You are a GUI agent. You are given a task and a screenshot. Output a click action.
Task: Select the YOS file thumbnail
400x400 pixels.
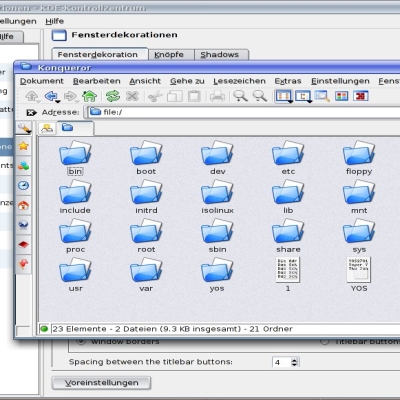pyautogui.click(x=359, y=275)
